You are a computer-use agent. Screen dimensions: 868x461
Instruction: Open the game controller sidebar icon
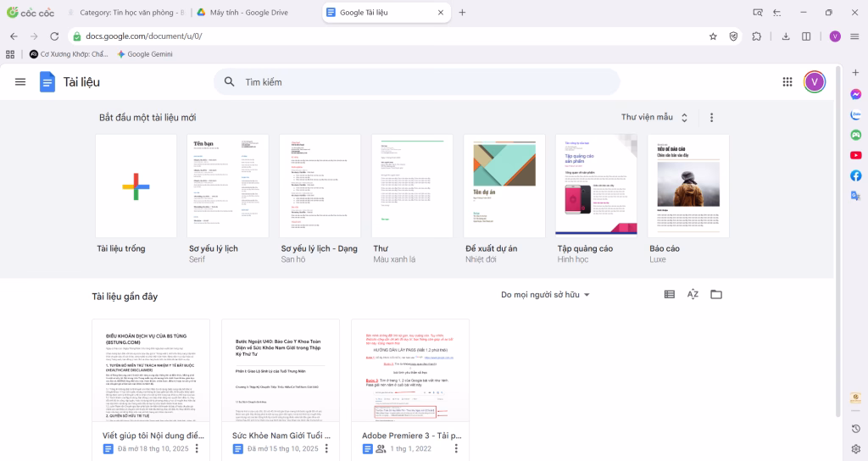pos(856,135)
